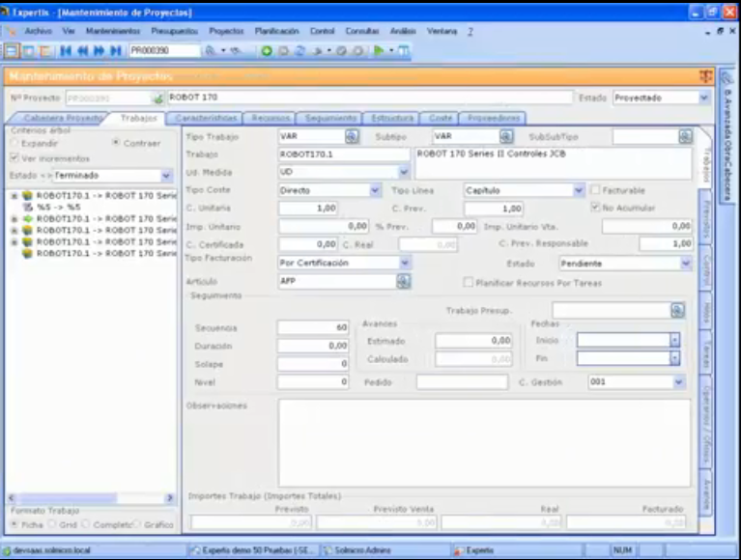Select the Expandir radio button
Viewport: 741px width, 560px height.
pos(14,143)
